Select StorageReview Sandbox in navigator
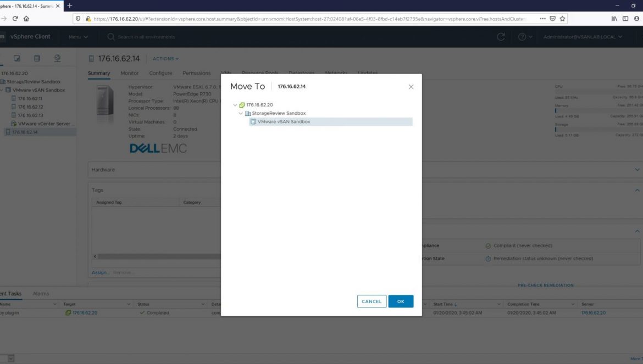 click(x=33, y=81)
